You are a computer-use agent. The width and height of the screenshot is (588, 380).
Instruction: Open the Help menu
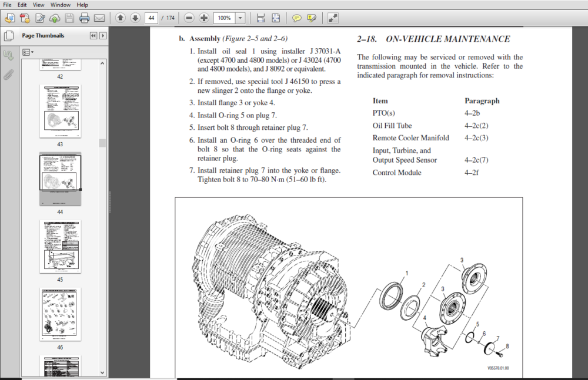tap(82, 5)
